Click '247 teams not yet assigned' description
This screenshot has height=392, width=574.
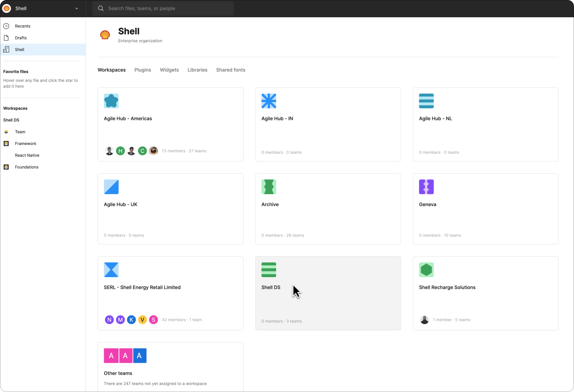pyautogui.click(x=155, y=384)
